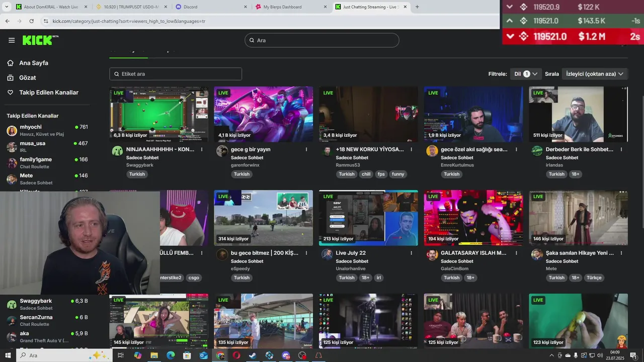
Task: Switch to Discord browser tab
Action: pyautogui.click(x=212, y=7)
